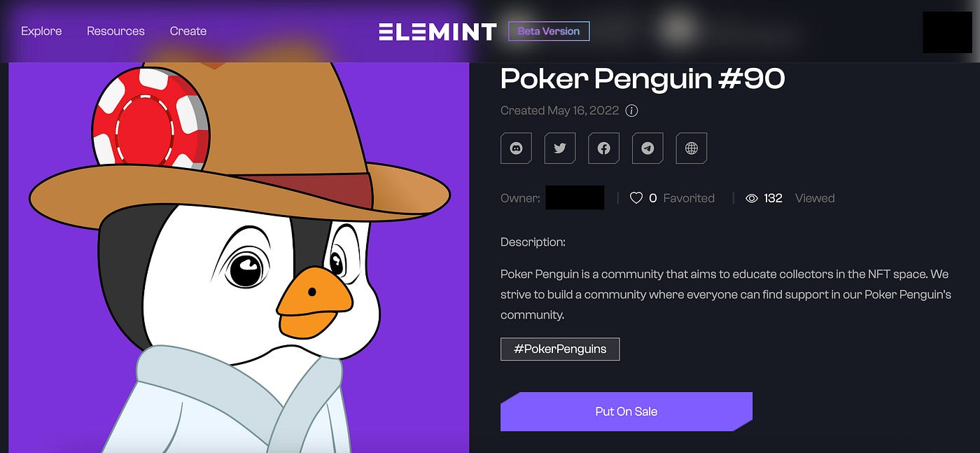This screenshot has width=980, height=453.
Task: Click the Poker Penguin #90 title
Action: [x=643, y=79]
